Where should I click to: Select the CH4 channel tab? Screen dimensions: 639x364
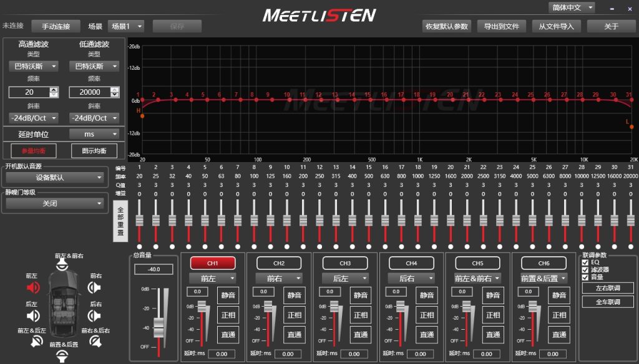pos(411,263)
